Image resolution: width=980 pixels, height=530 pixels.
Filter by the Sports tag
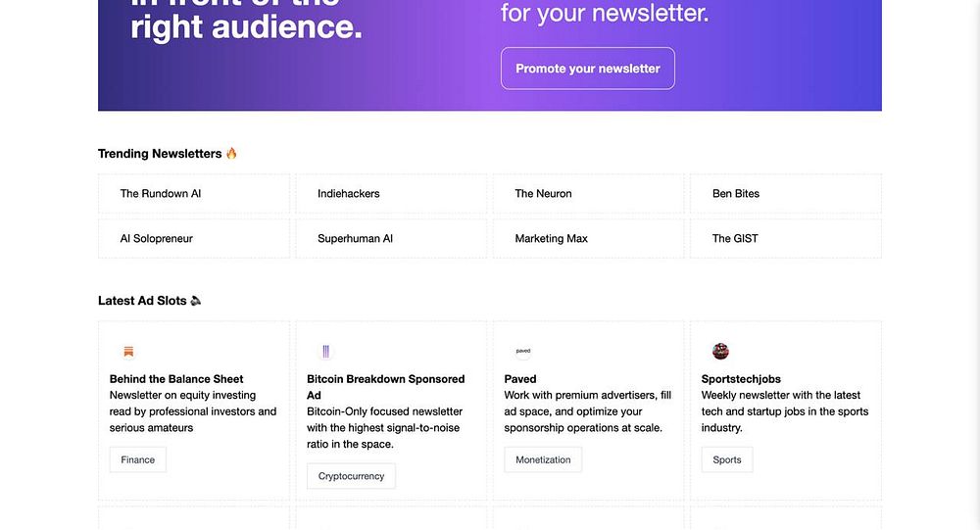727,459
